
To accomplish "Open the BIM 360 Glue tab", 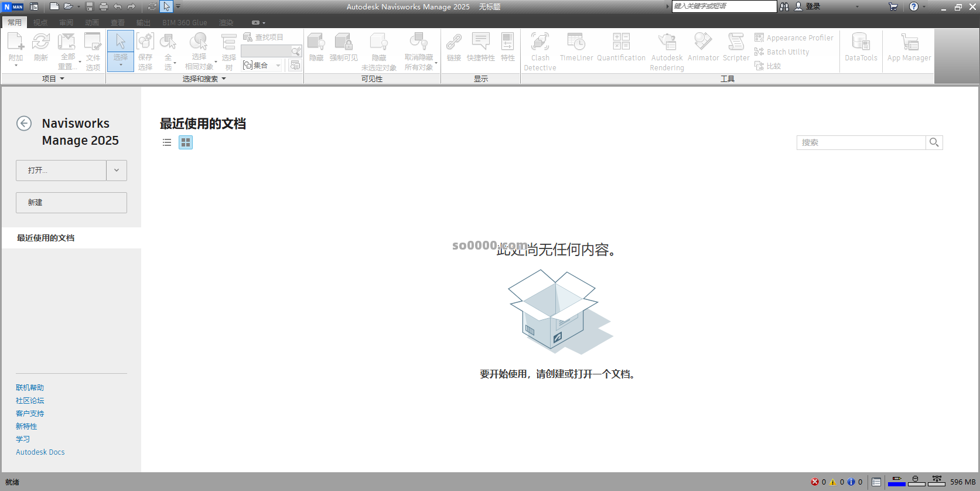I will pyautogui.click(x=185, y=23).
